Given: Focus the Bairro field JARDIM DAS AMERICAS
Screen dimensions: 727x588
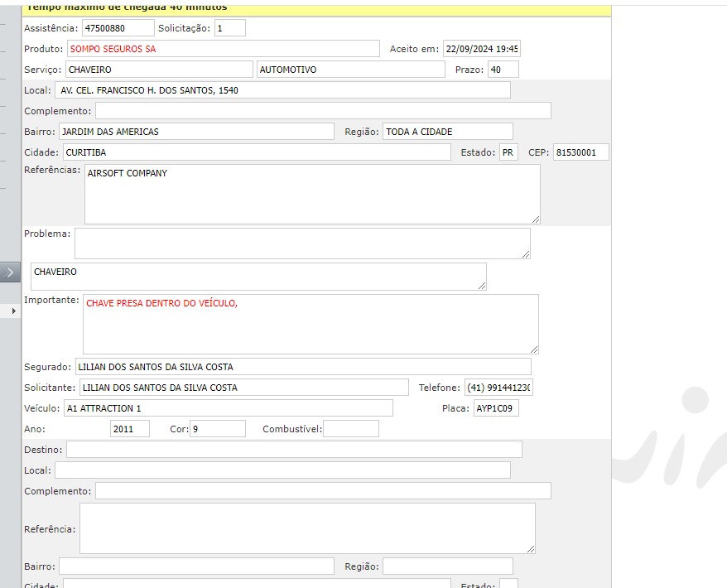Looking at the screenshot, I should point(196,132).
